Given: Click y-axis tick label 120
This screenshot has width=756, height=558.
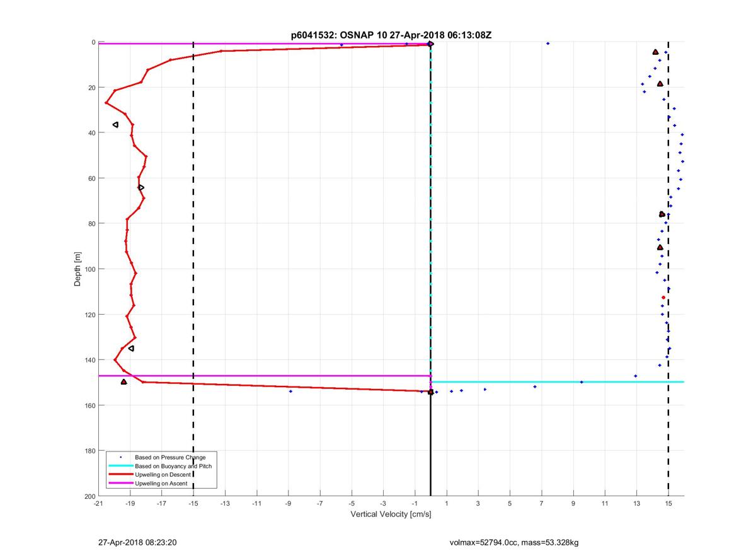Looking at the screenshot, I should (x=89, y=315).
